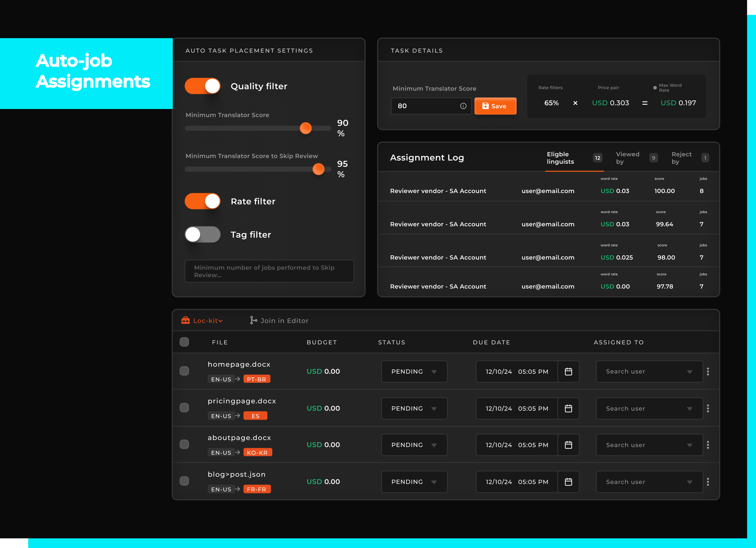Click the Loc-kit toolbox icon
Viewport: 756px width, 548px height.
[185, 321]
